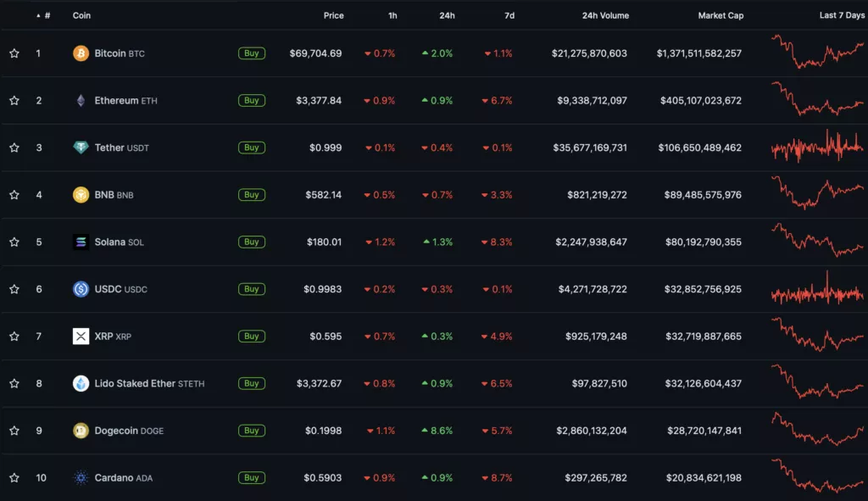The height and width of the screenshot is (501, 868).
Task: Open the Tether USDT coin page
Action: pos(121,148)
